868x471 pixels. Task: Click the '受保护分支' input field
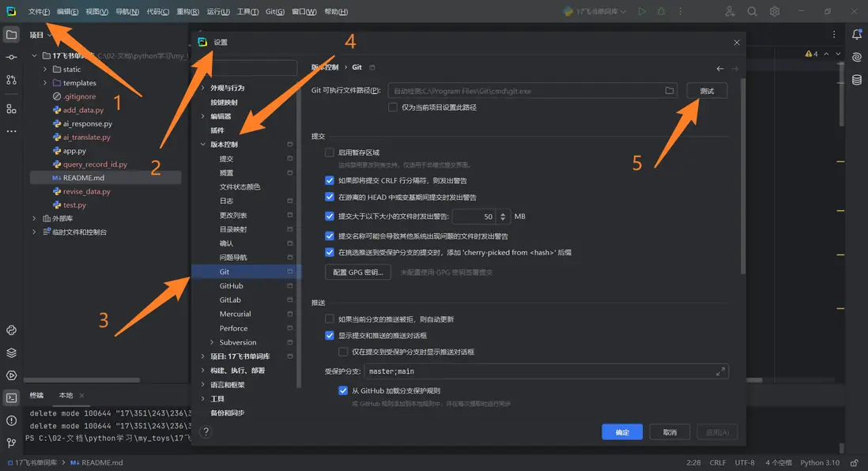point(546,371)
